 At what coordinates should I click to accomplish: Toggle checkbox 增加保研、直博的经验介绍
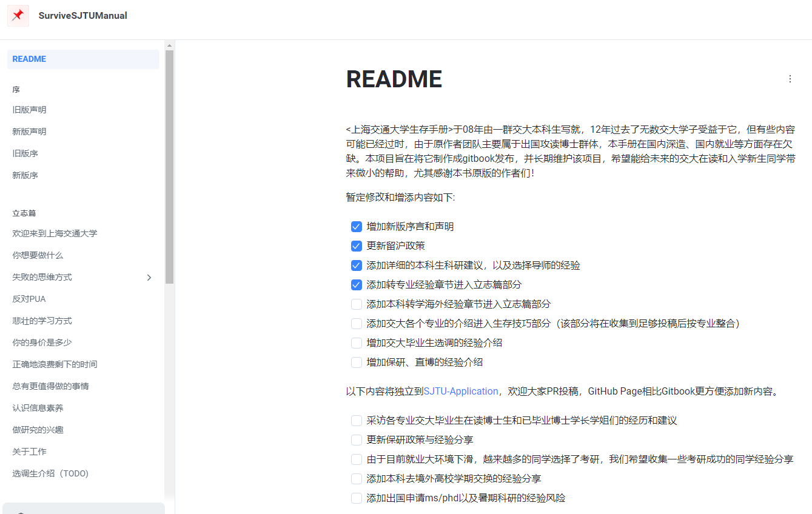pyautogui.click(x=357, y=362)
